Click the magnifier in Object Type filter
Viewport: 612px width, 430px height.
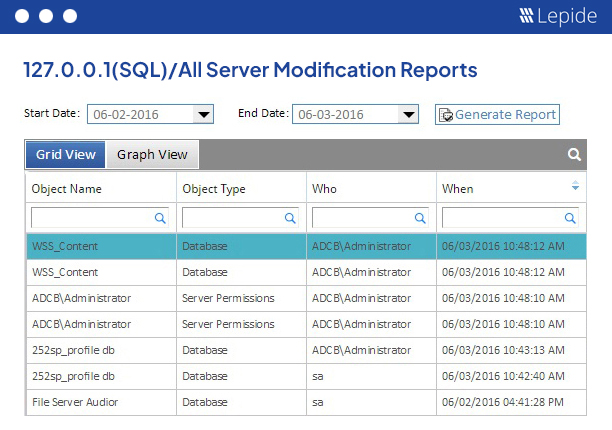290,218
